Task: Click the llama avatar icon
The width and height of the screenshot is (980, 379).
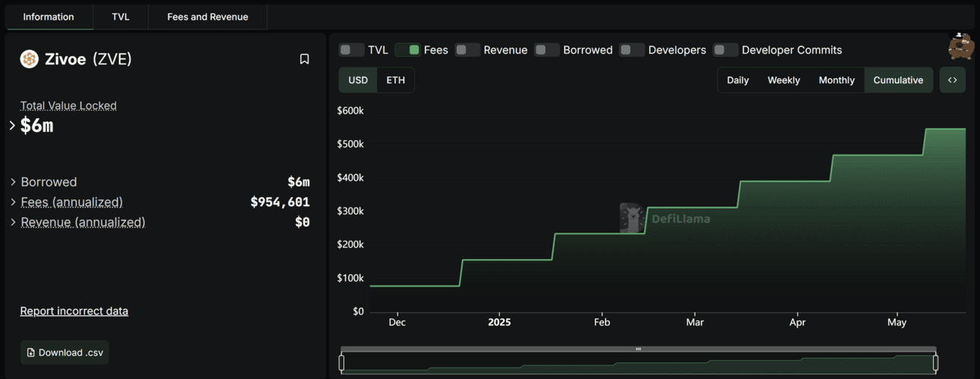Action: tap(961, 46)
